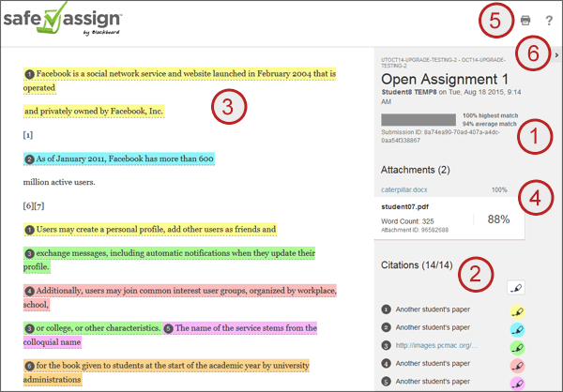Click citation number 5 in the Citations list
The width and height of the screenshot is (563, 392).
click(x=386, y=382)
